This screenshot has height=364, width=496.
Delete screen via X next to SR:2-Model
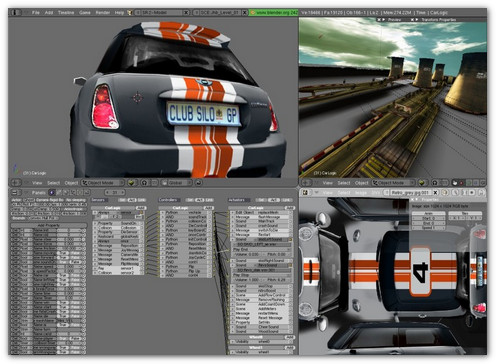[186, 12]
